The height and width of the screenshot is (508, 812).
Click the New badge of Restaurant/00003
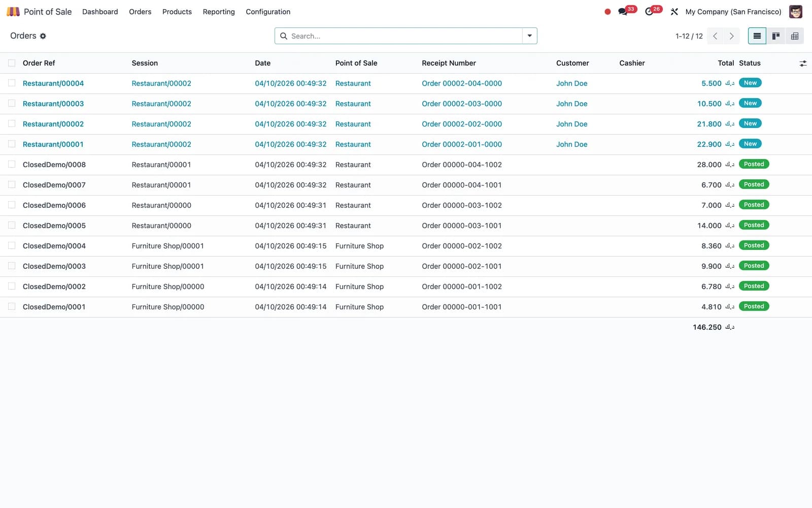coord(751,103)
